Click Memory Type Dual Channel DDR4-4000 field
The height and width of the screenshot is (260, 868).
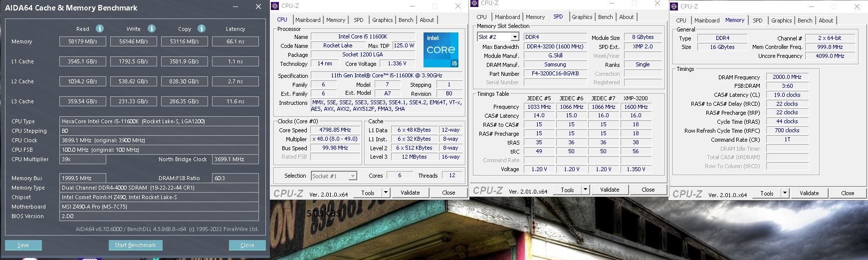[x=159, y=188]
